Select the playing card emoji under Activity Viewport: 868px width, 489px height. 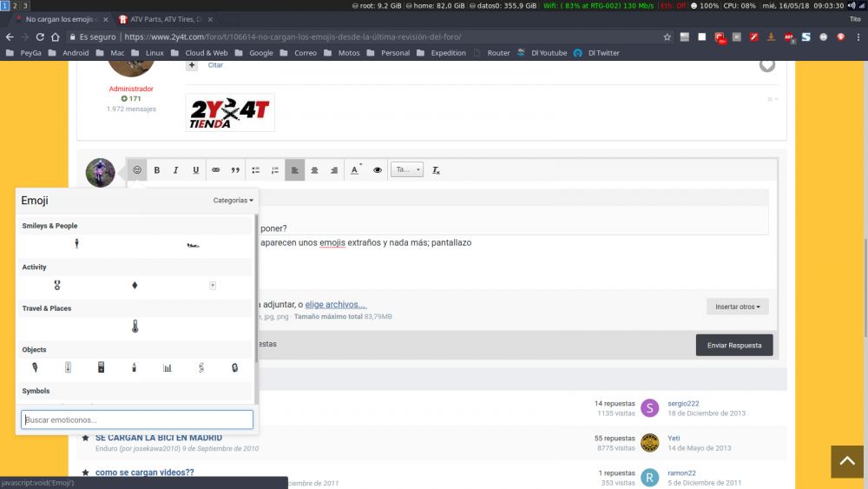pyautogui.click(x=213, y=285)
